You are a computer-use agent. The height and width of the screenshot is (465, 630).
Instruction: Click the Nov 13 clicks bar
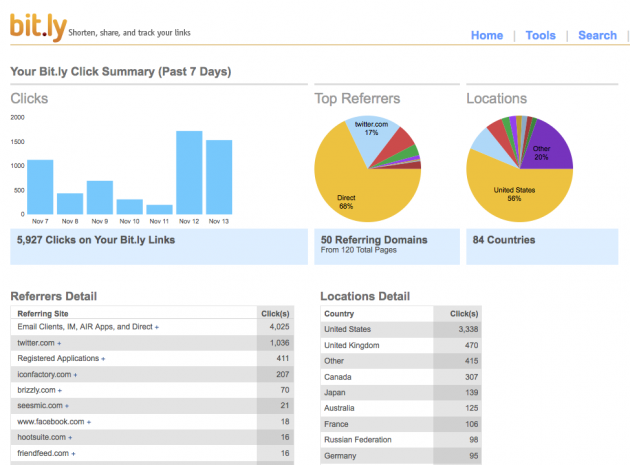point(219,177)
